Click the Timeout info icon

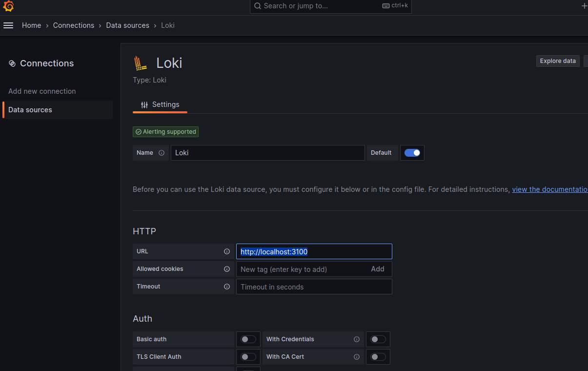point(227,287)
